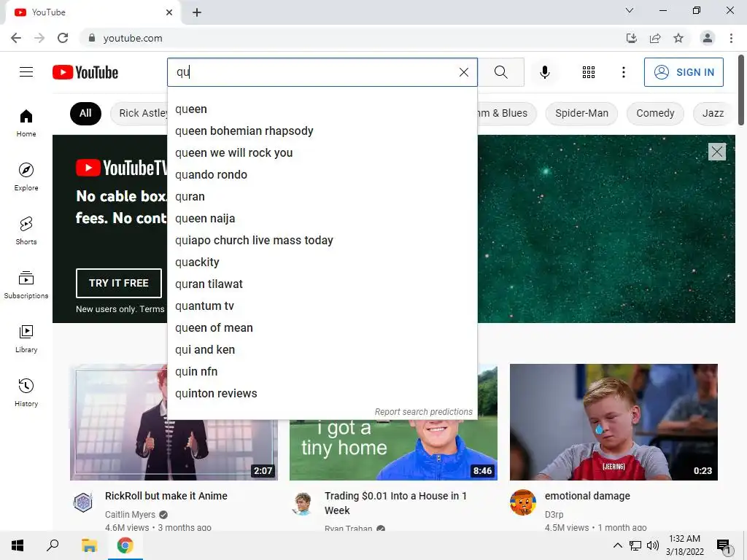The width and height of the screenshot is (747, 560).
Task: Choose suggestion 'queen of mean'
Action: (x=322, y=328)
